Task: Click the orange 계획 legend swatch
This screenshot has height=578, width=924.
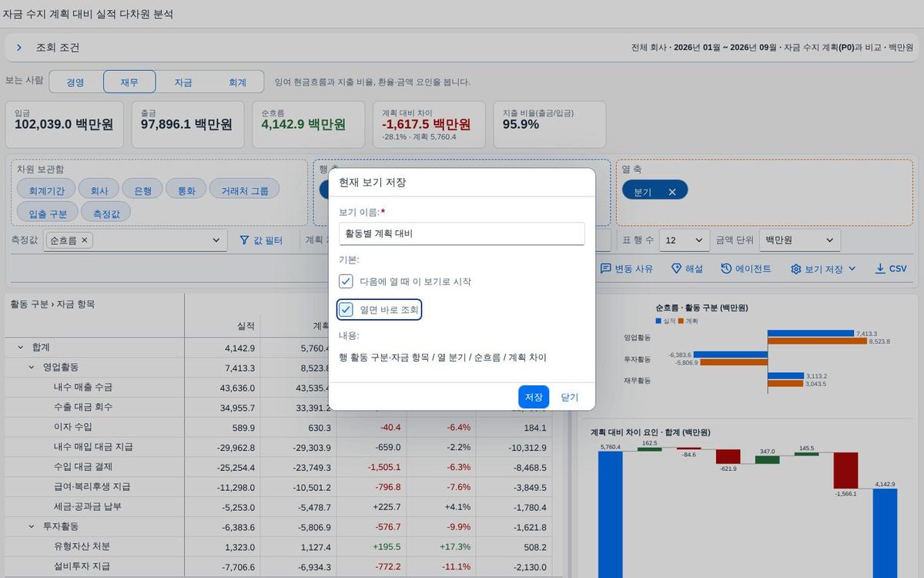Action: (681, 321)
